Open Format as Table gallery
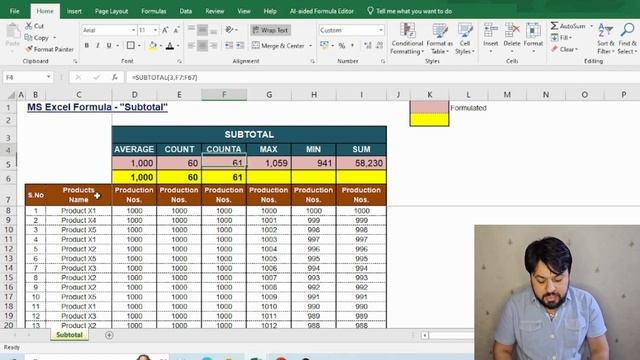Viewport: 640px width, 360px height. (440, 39)
